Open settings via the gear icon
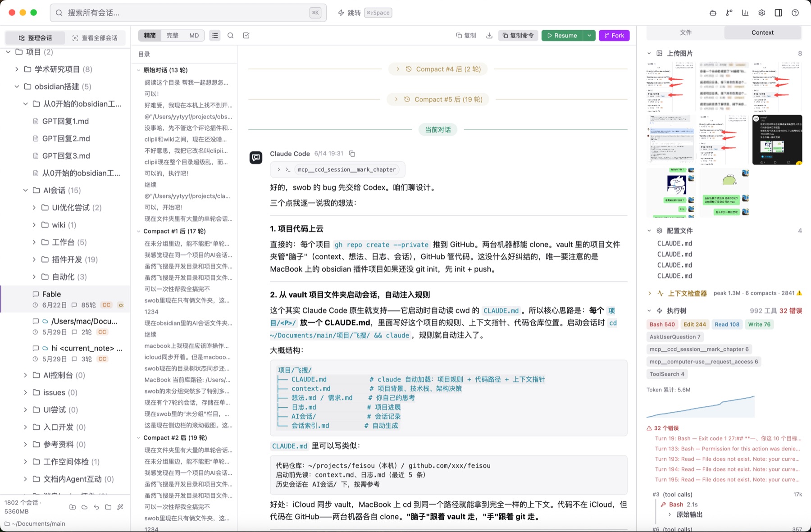 [x=761, y=13]
